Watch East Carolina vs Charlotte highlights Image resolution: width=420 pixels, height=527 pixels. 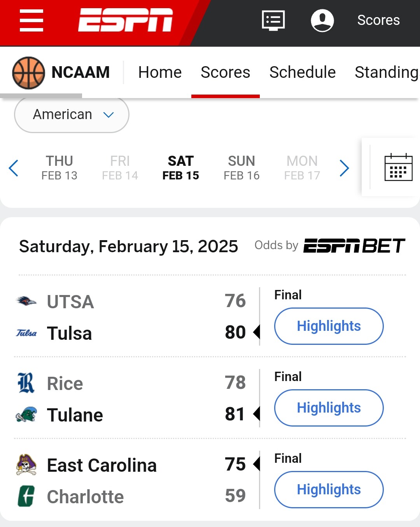tap(329, 490)
